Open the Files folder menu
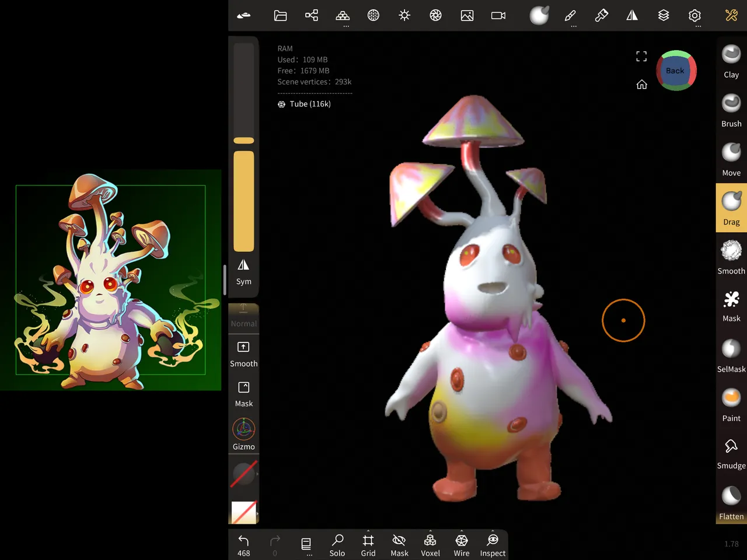Viewport: 747px width, 560px height. coord(280,16)
